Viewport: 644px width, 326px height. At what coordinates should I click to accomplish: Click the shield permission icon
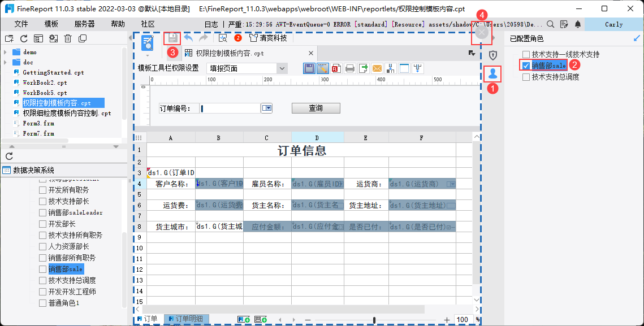(x=493, y=55)
